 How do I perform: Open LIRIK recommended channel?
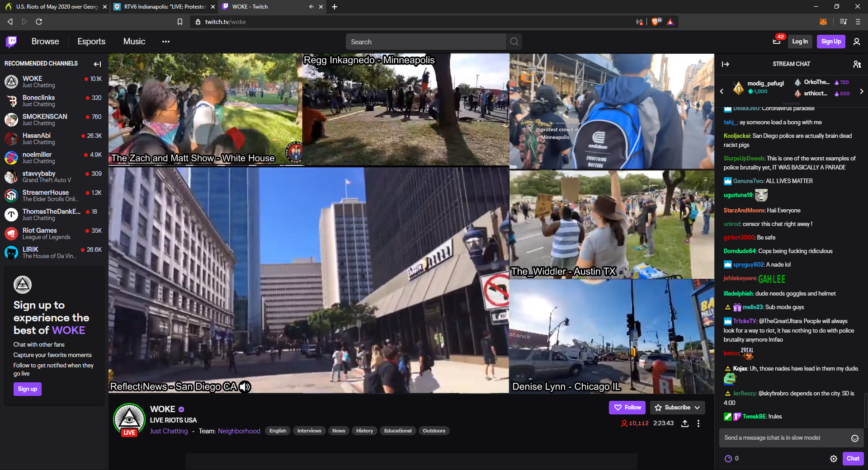(53, 253)
